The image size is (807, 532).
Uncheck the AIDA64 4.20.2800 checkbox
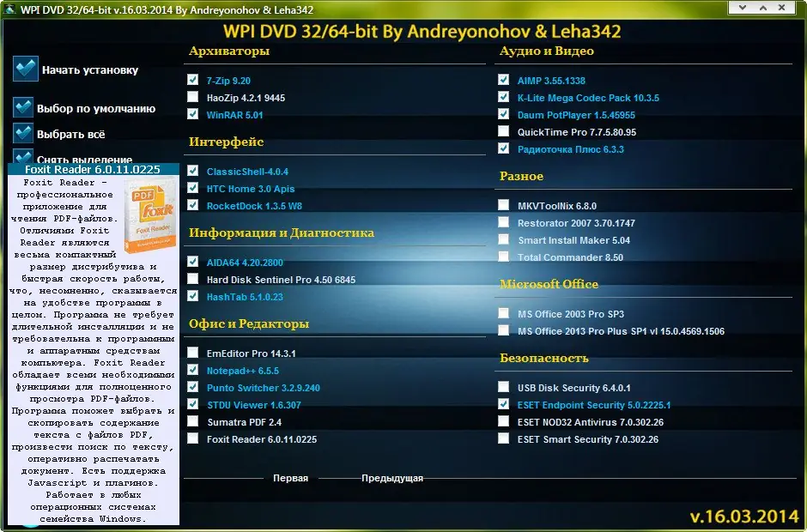click(192, 262)
